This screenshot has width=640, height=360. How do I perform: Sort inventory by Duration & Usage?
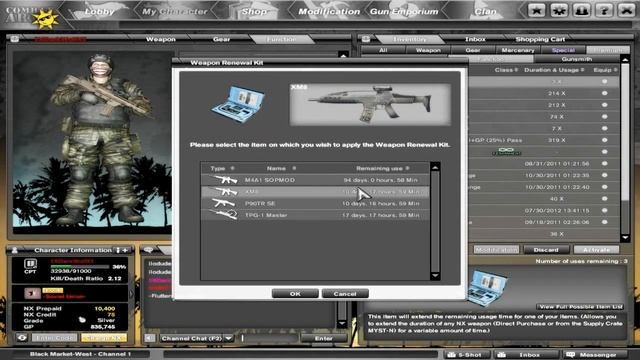(554, 70)
